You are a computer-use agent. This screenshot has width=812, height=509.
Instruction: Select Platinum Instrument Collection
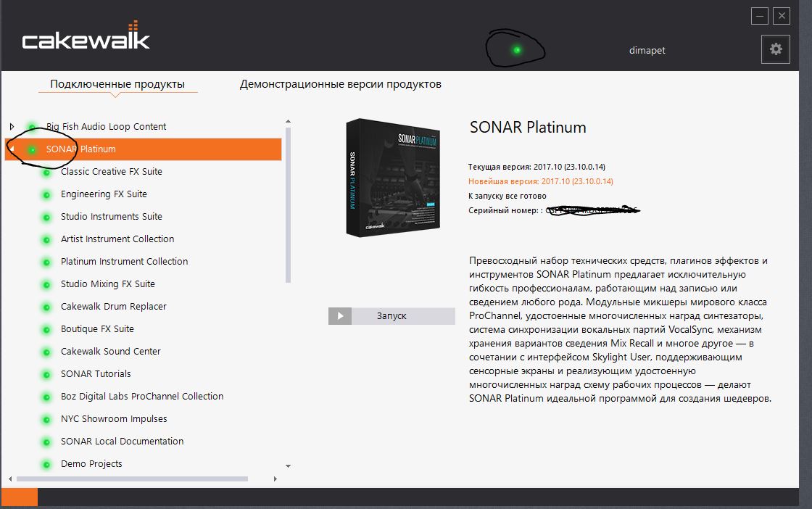click(x=124, y=262)
